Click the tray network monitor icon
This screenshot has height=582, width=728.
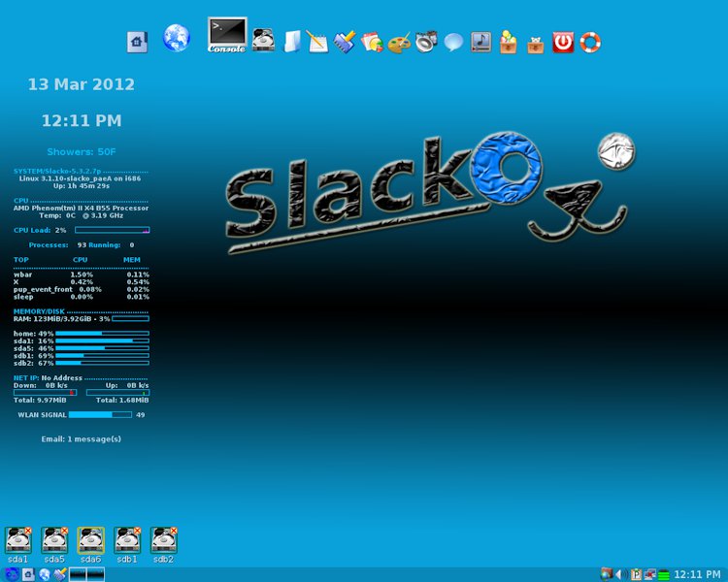[650, 574]
